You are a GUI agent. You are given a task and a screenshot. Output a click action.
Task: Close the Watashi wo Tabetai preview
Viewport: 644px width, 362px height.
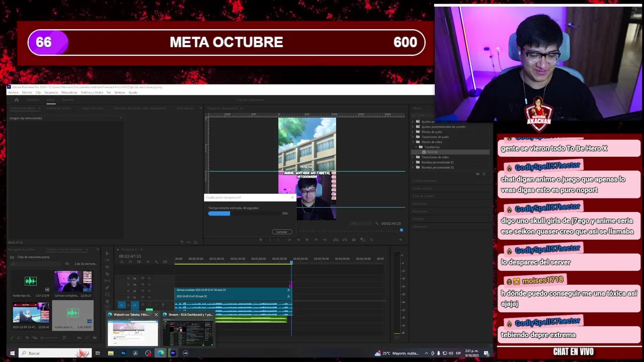[x=156, y=315]
